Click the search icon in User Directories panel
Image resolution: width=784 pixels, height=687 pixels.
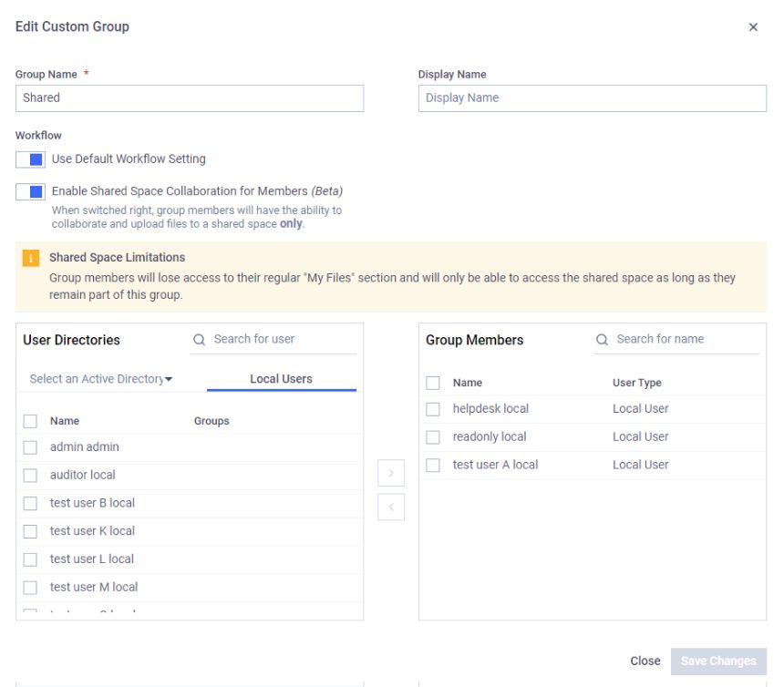click(199, 339)
